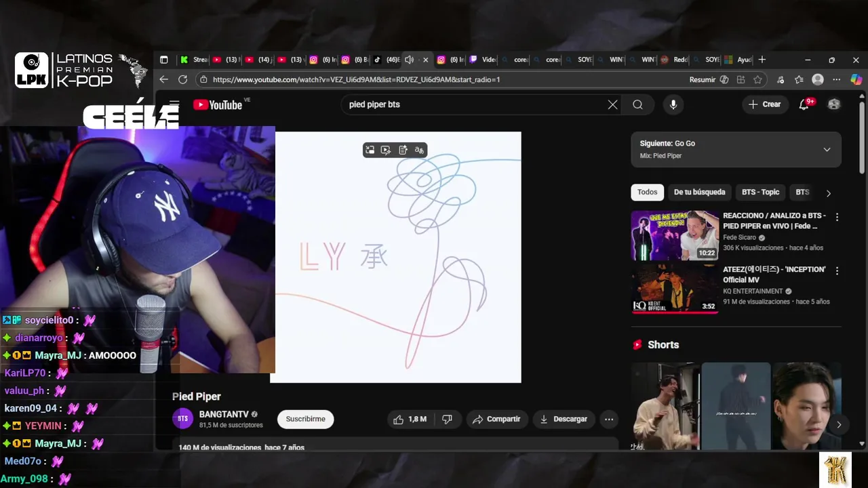Open browser profile avatar

point(818,79)
